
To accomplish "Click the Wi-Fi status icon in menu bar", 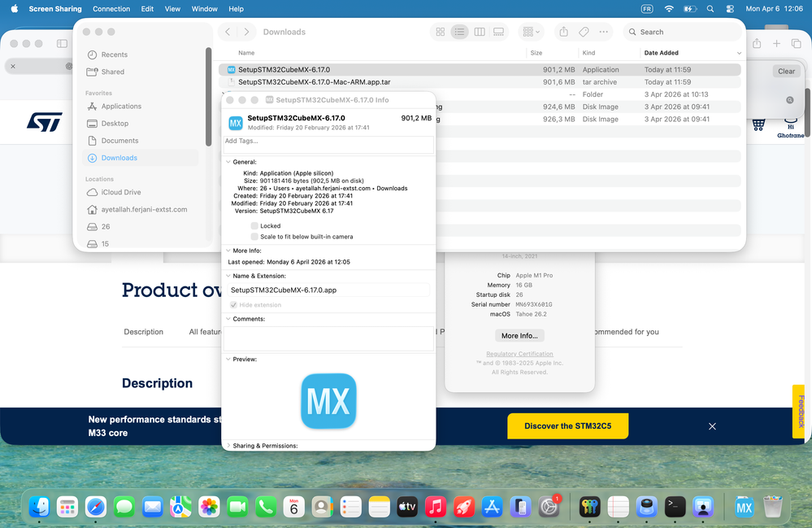I will pos(669,9).
